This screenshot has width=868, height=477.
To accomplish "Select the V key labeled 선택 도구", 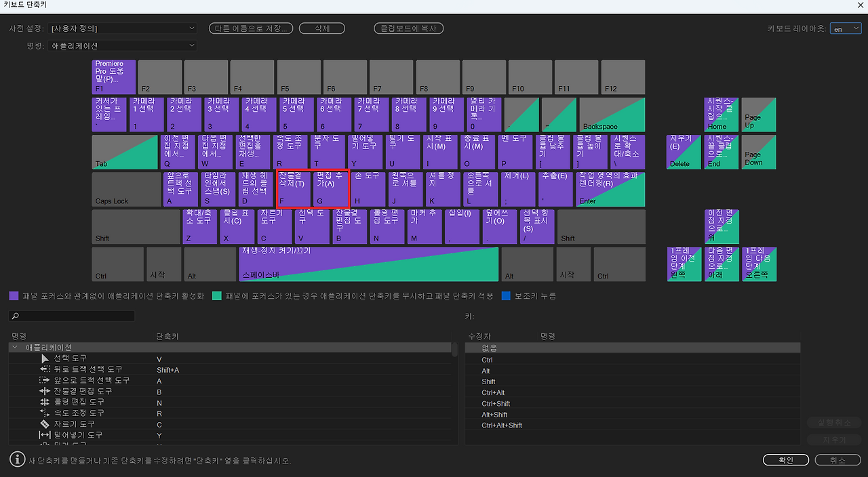I will [312, 227].
